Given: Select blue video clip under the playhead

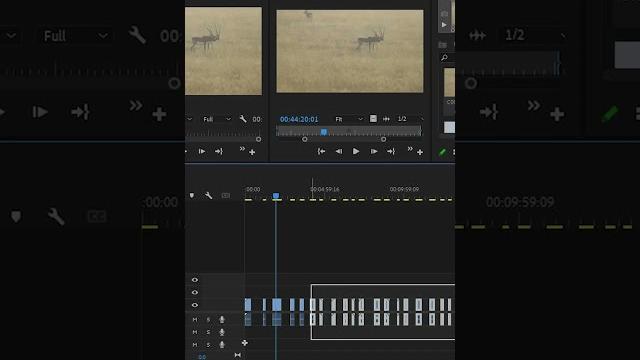Looking at the screenshot, I should point(277,305).
